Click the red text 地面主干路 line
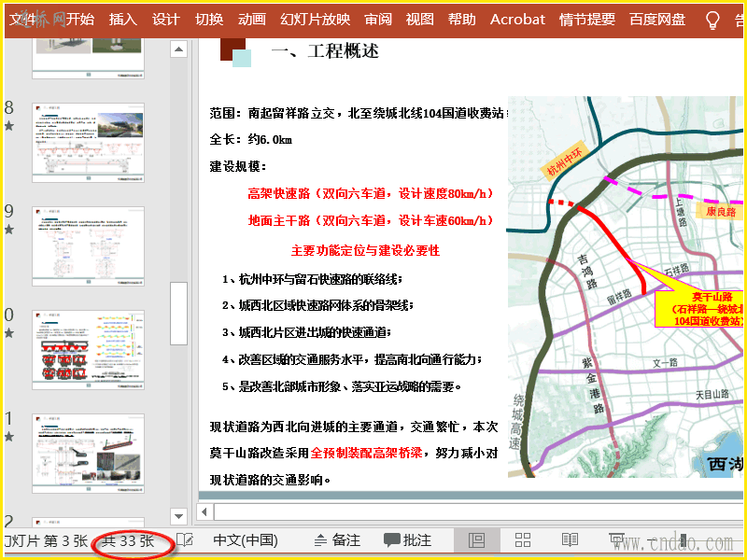The width and height of the screenshot is (747, 560). coord(371,220)
